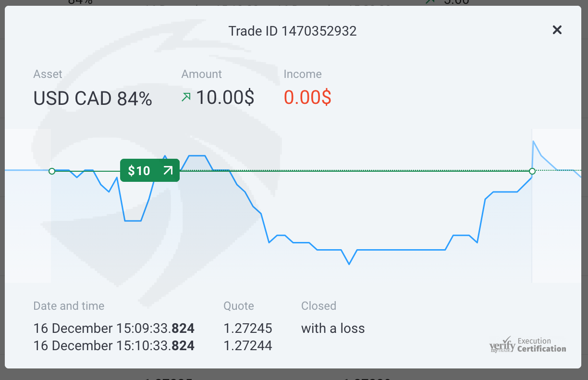Click the red 0.00$ income value
This screenshot has width=588, height=380.
pyautogui.click(x=307, y=98)
